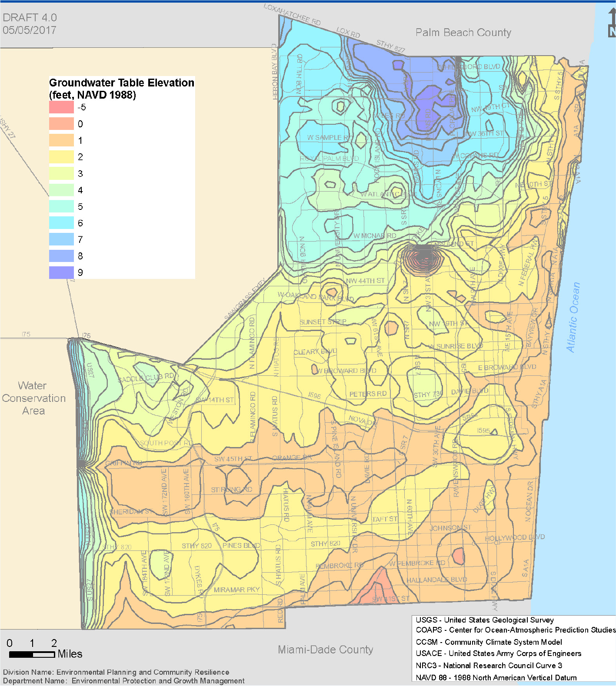Click the 1 foot legend color swatch
The height and width of the screenshot is (686, 616).
click(61, 140)
